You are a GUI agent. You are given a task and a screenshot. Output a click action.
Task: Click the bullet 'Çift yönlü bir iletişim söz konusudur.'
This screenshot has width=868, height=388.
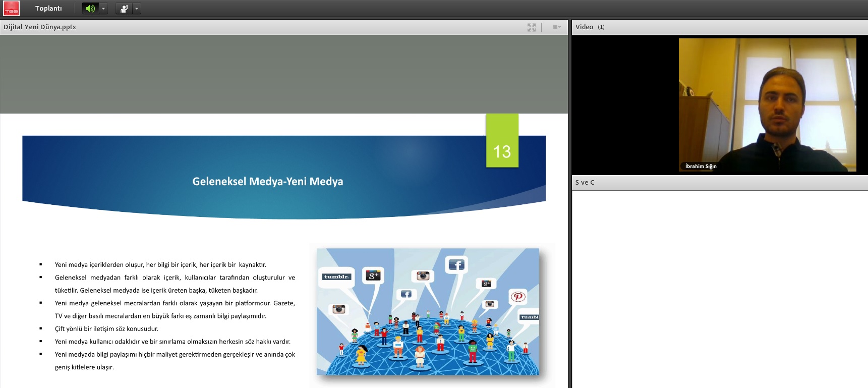pos(106,329)
